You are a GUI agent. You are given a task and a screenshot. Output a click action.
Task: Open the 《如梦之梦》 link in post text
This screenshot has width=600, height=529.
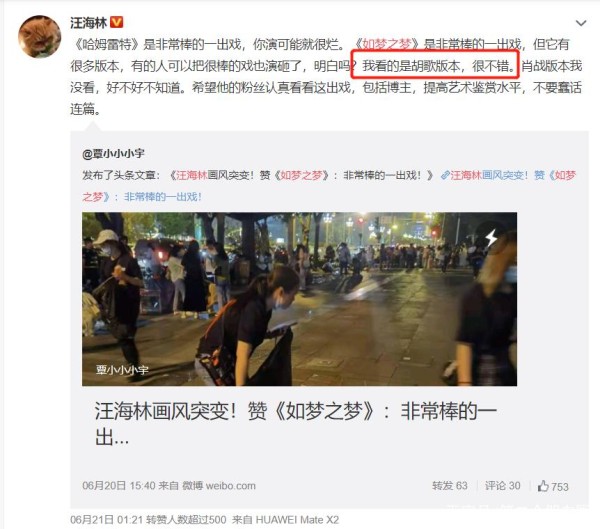387,44
